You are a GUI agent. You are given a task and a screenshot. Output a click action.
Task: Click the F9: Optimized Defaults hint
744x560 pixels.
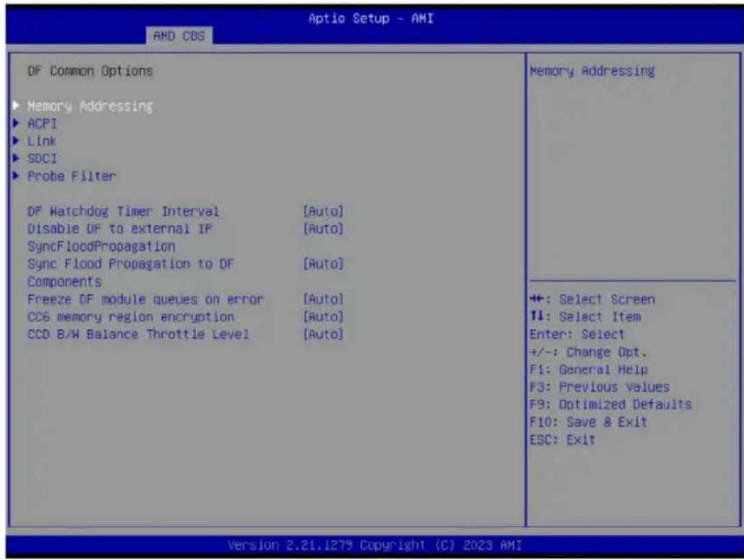(611, 405)
